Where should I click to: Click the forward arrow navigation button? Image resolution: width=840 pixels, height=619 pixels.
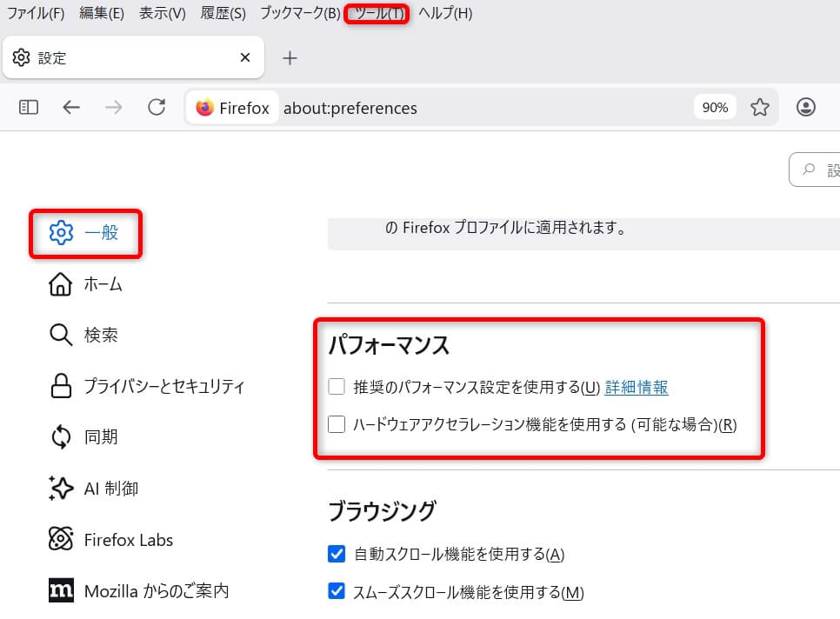[x=114, y=107]
